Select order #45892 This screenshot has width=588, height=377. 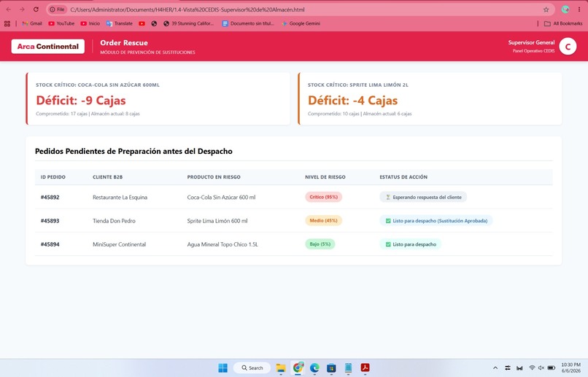coord(50,197)
